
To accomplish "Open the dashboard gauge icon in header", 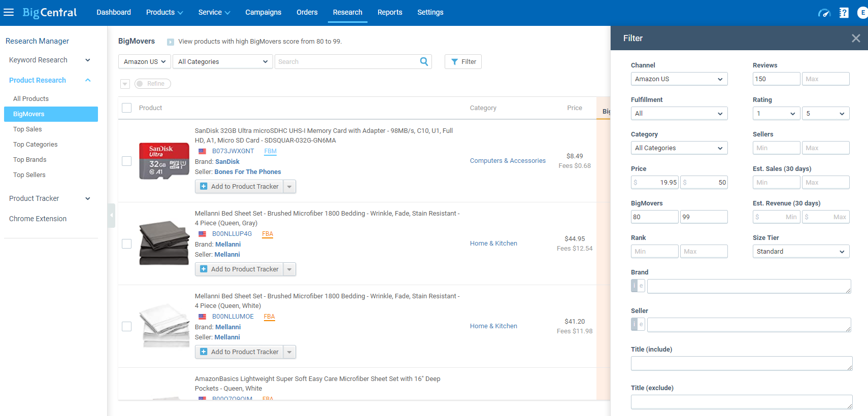I will (x=824, y=13).
